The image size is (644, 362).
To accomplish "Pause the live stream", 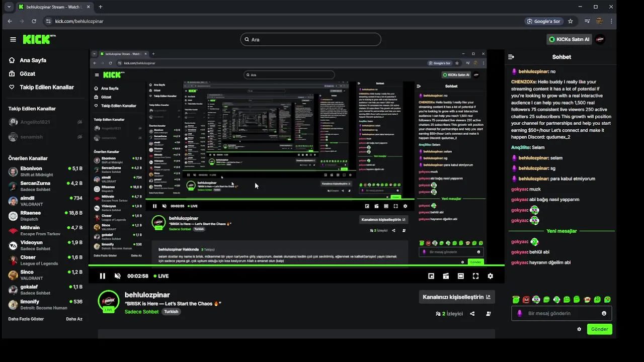I will [x=103, y=276].
